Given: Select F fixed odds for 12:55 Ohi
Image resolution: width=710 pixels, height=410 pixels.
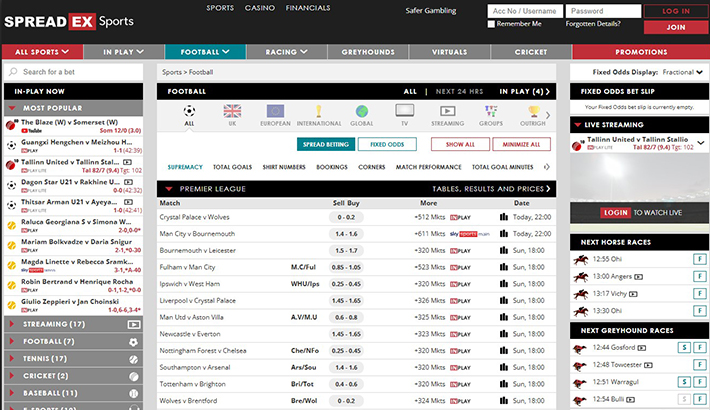Looking at the screenshot, I should 700,259.
